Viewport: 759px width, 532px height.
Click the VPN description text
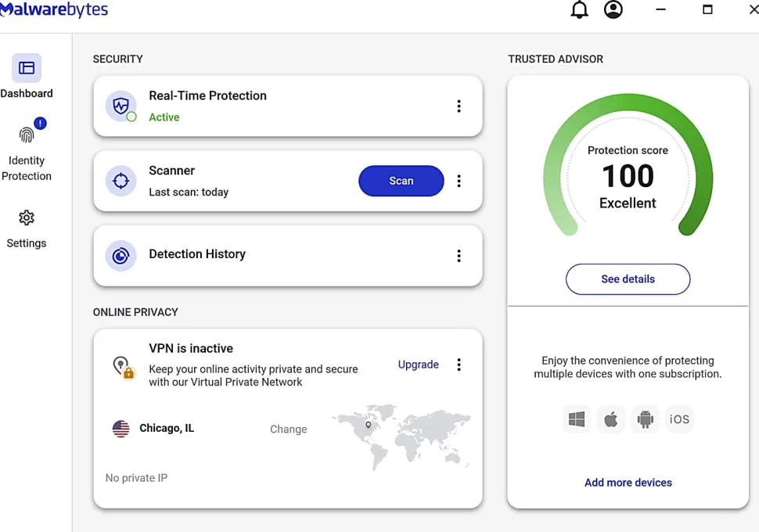(x=254, y=376)
